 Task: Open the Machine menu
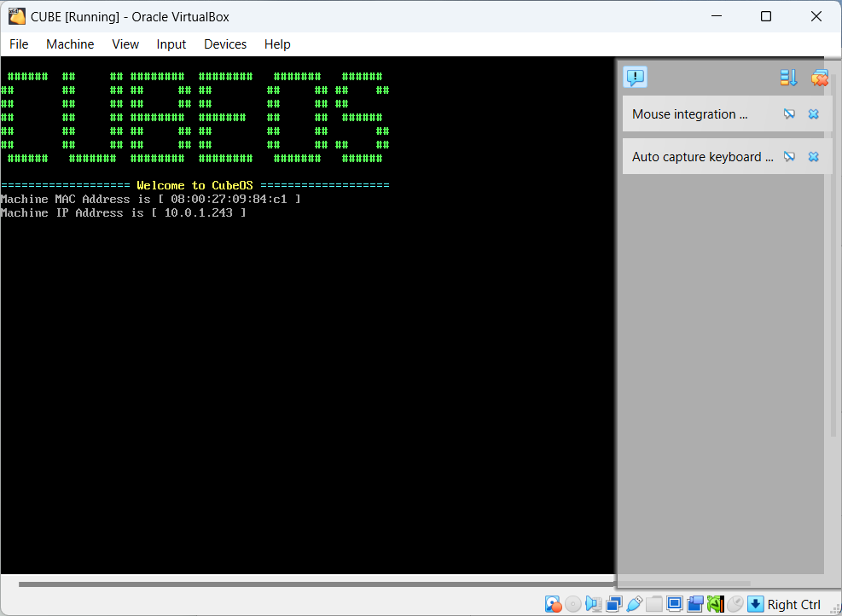pos(70,44)
